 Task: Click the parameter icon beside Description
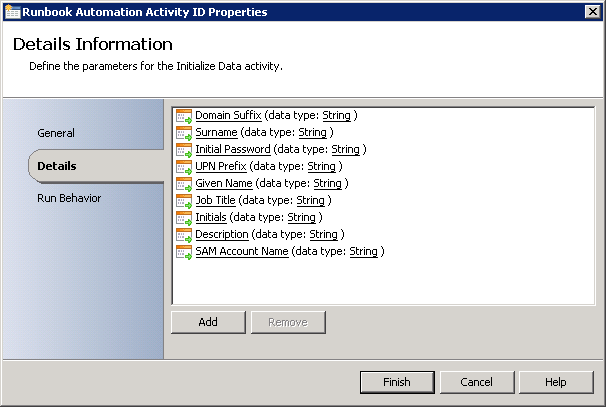click(183, 235)
